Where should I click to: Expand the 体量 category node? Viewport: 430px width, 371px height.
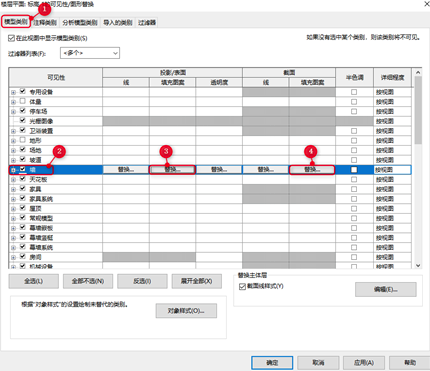pos(13,102)
